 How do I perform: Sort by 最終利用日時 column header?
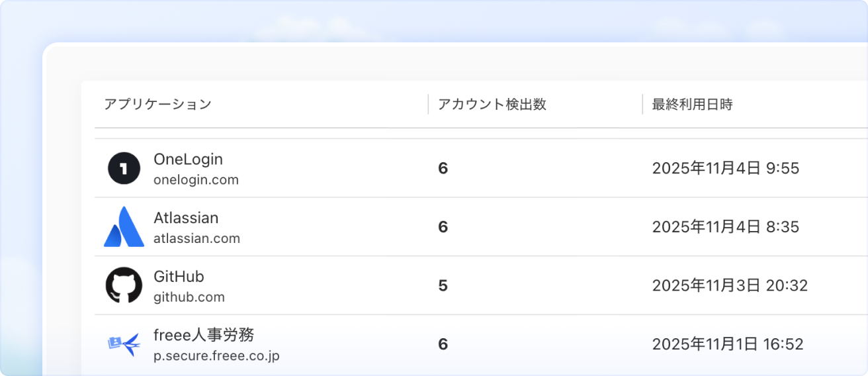coord(693,105)
